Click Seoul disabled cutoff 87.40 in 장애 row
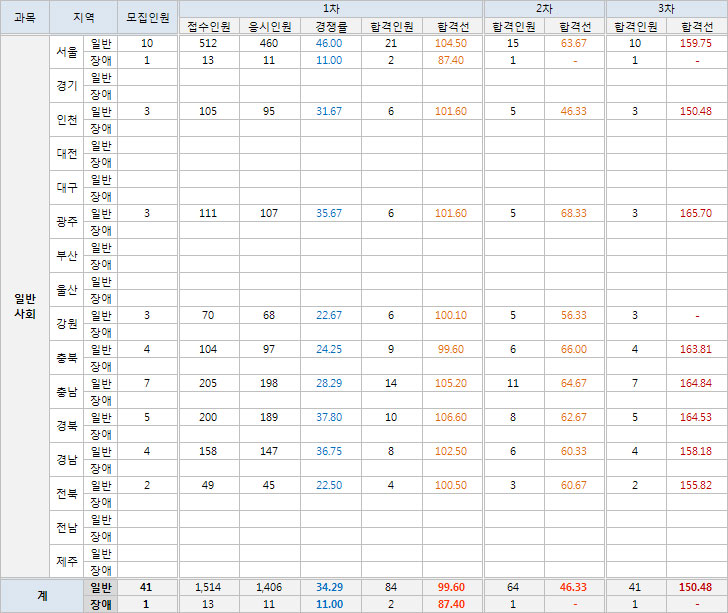 coord(451,60)
